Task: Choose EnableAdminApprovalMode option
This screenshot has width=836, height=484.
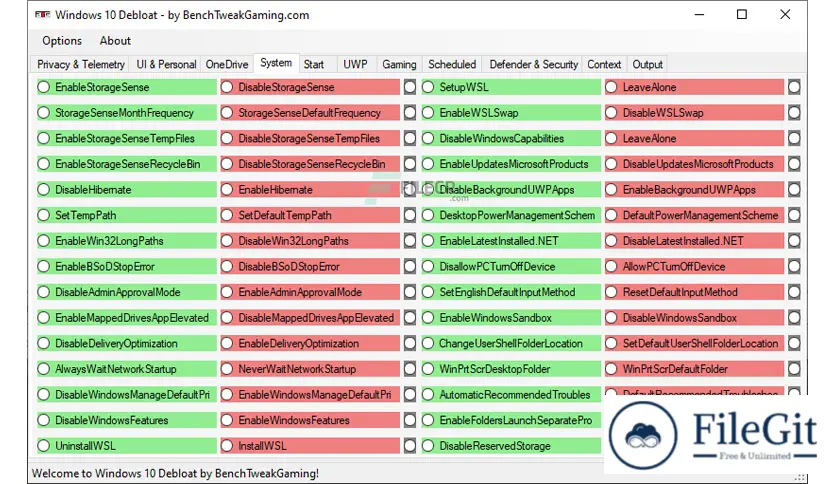Action: [310, 292]
